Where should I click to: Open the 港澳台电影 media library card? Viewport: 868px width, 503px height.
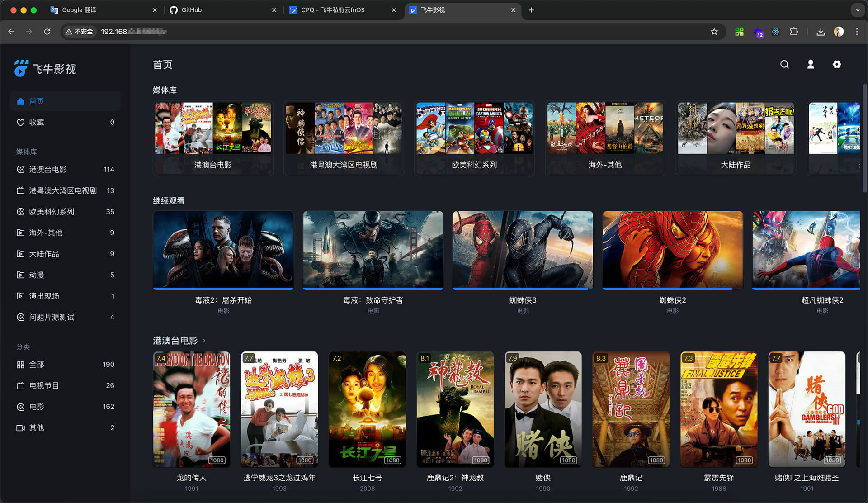(213, 138)
